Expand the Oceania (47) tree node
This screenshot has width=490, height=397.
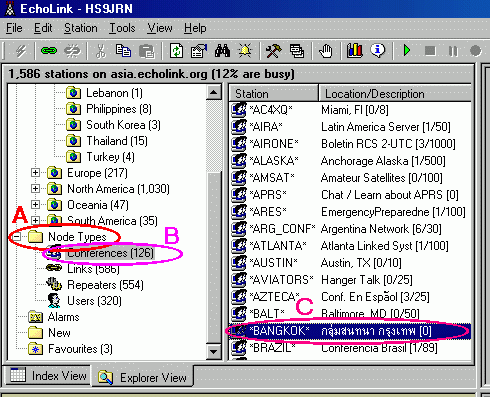tap(35, 205)
